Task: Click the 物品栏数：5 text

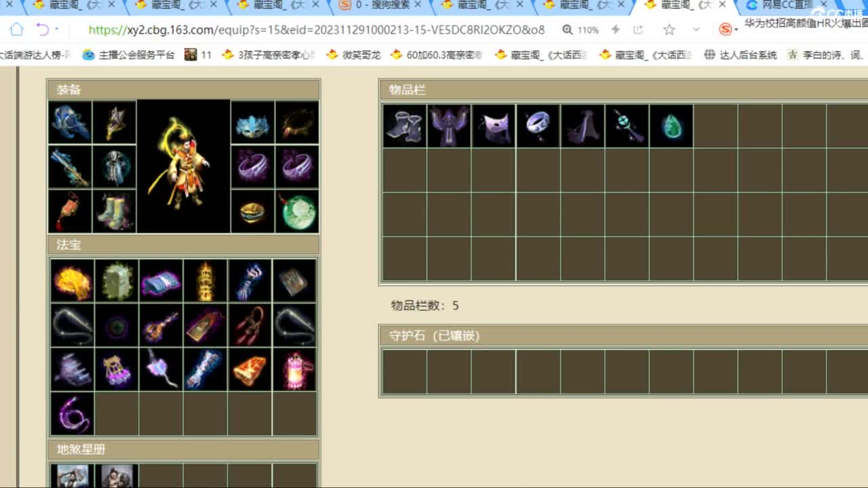Action: 425,306
